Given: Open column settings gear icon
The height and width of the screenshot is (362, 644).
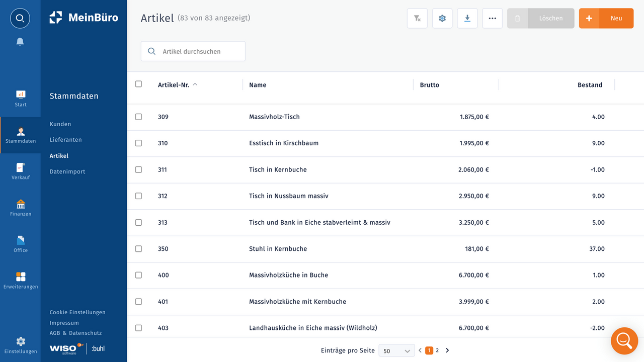Looking at the screenshot, I should point(442,18).
